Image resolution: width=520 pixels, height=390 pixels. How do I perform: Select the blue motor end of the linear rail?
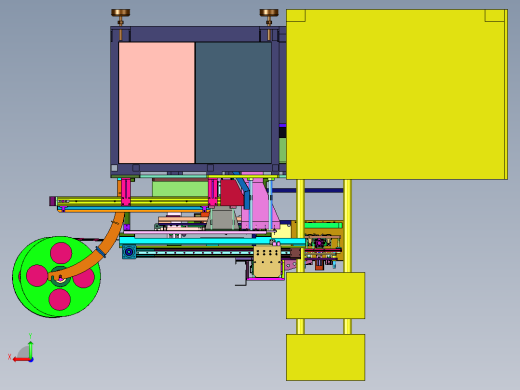[x=129, y=252]
